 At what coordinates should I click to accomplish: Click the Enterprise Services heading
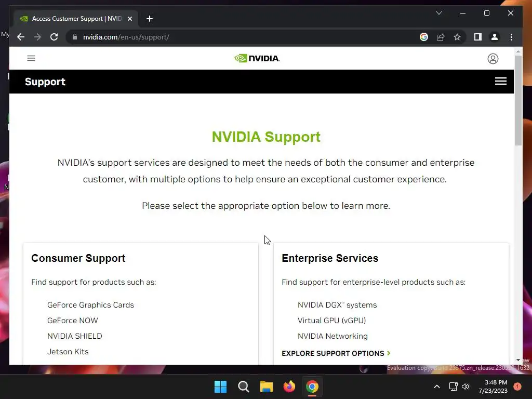tap(330, 258)
